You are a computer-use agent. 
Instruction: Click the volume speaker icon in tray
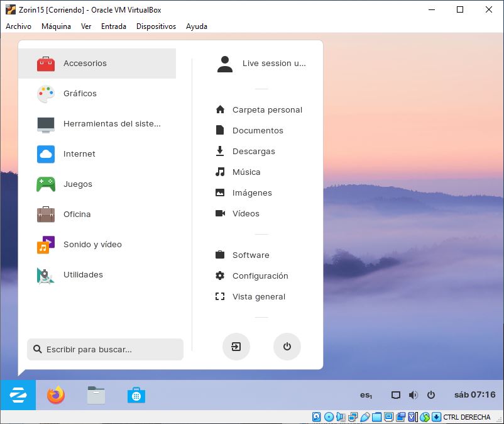(x=413, y=395)
